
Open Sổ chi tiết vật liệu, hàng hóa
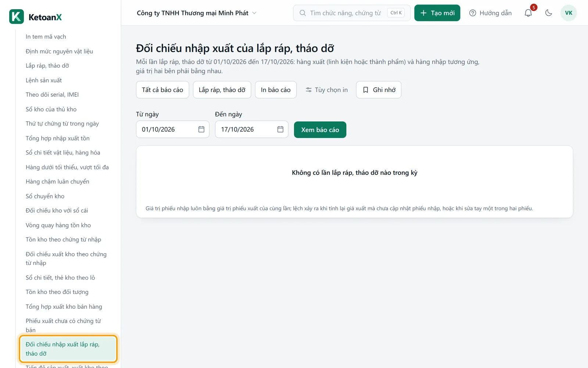(x=63, y=153)
